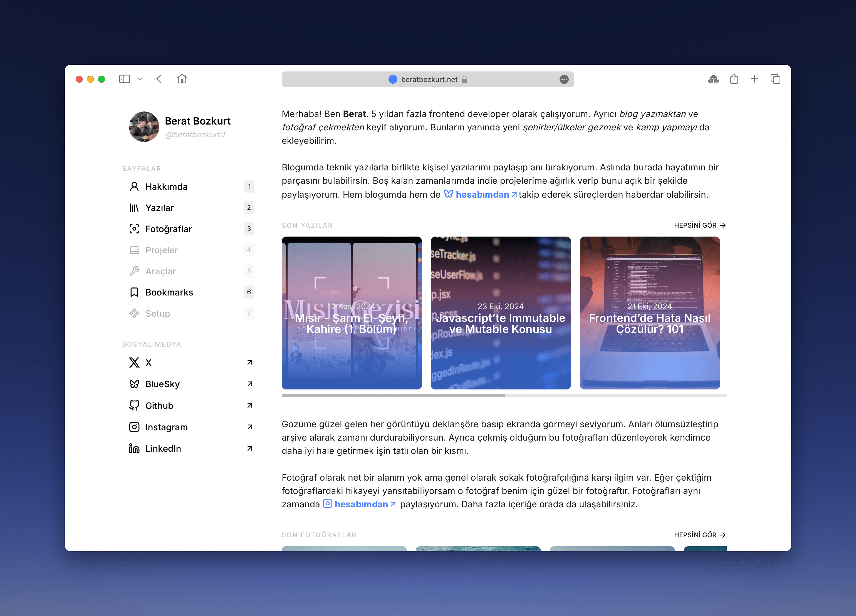
Task: Click the BlueSky hesabımdan link
Action: pyautogui.click(x=482, y=195)
